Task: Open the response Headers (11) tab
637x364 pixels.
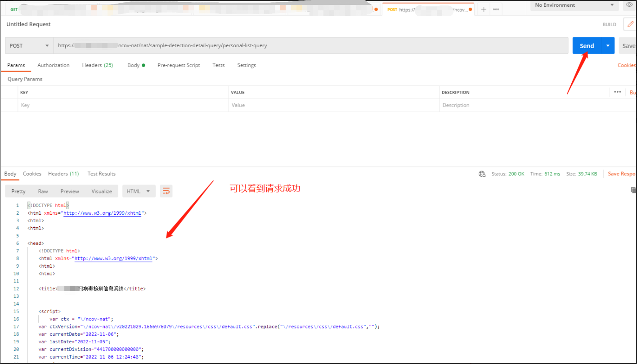Action: coord(63,174)
